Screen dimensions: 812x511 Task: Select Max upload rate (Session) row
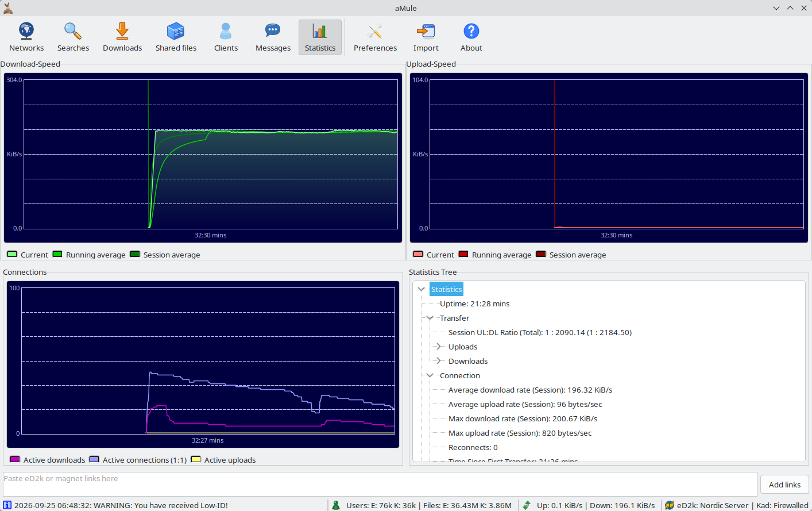520,433
